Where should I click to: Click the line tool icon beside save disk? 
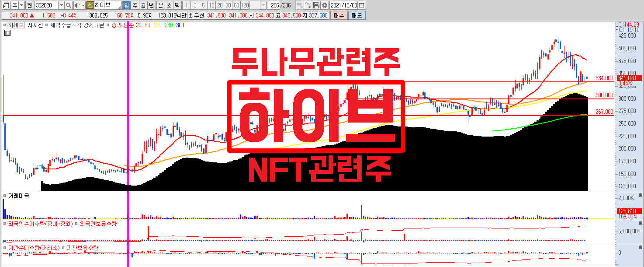click(308, 5)
